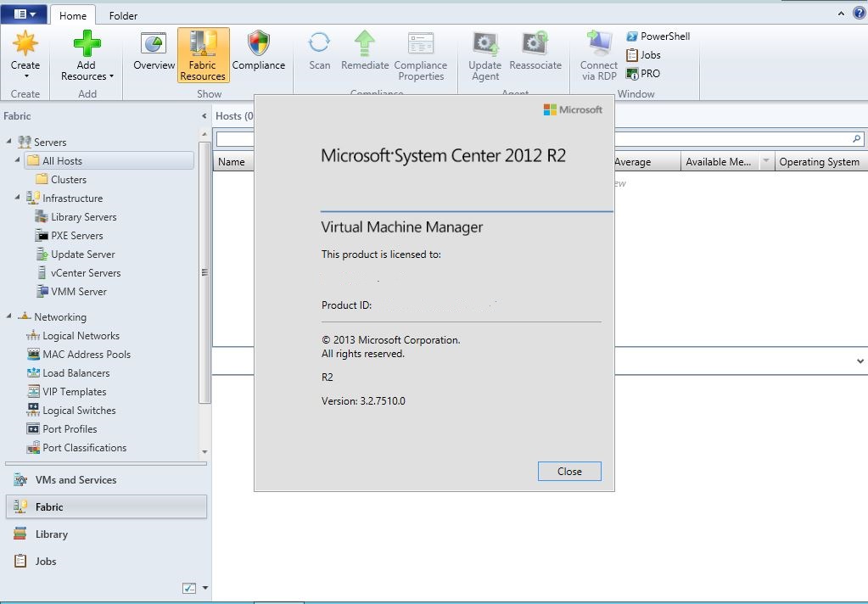Select vCenter Servers node
This screenshot has width=868, height=604.
point(78,273)
